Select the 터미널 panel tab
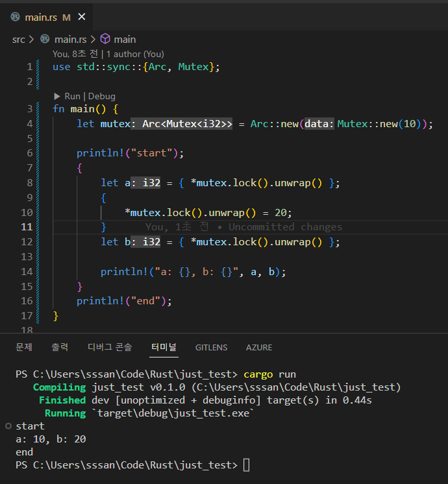Viewport: 448px width, 484px height. (164, 347)
